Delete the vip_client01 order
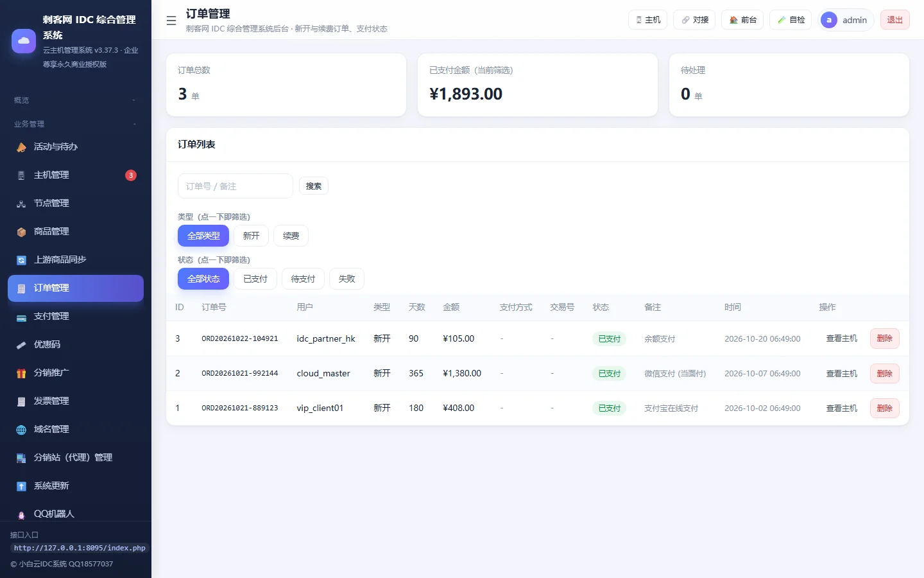Viewport: 924px width, 578px height. click(884, 408)
